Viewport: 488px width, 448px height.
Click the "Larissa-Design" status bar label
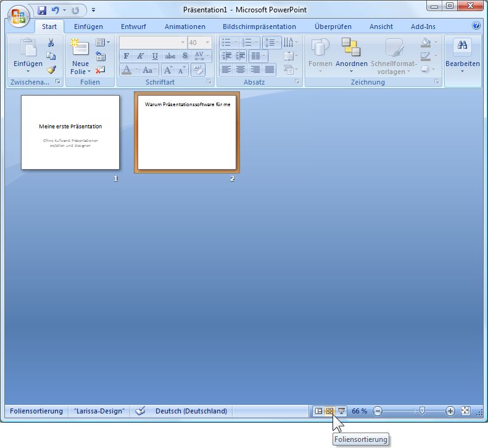99,411
